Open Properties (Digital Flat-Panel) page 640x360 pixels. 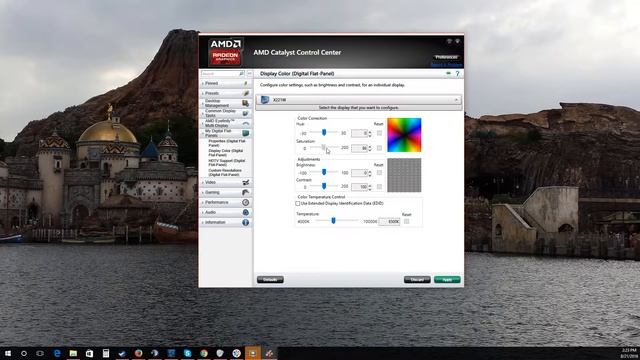[x=227, y=143]
